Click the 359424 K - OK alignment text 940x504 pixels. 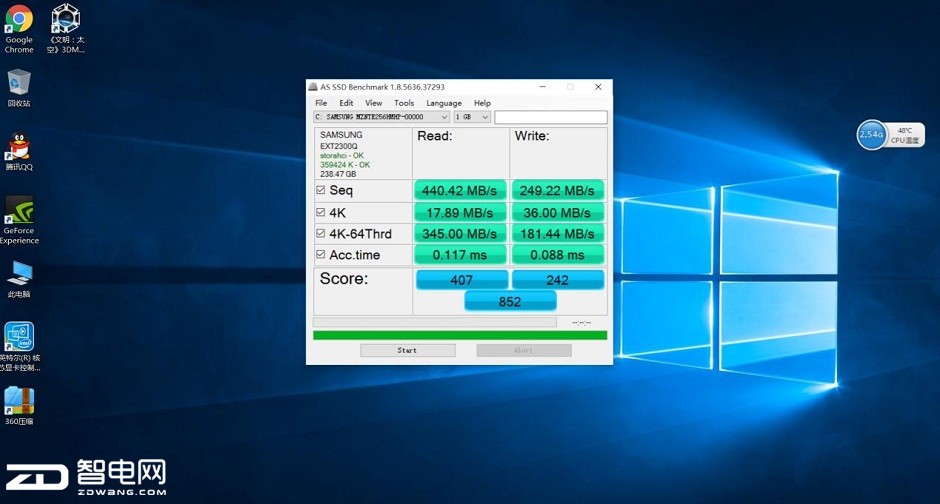point(345,164)
